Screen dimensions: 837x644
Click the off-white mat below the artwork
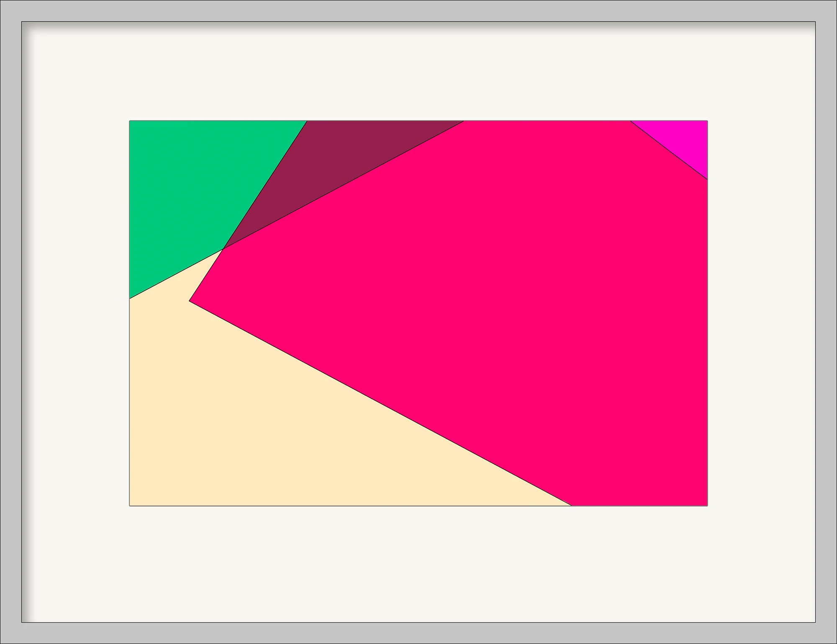(x=418, y=565)
